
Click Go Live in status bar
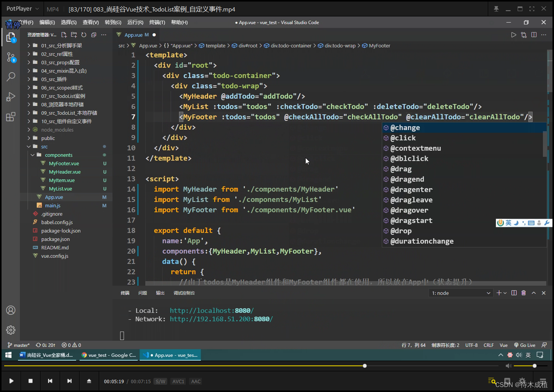[525, 345]
